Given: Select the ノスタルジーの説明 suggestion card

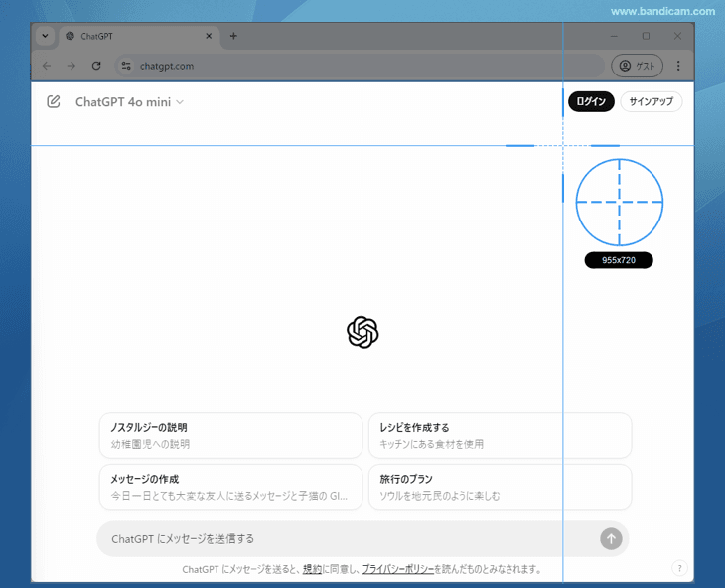Looking at the screenshot, I should [x=230, y=435].
